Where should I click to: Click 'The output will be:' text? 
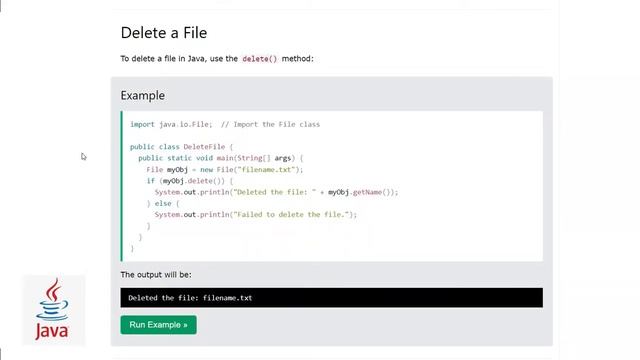pos(156,275)
